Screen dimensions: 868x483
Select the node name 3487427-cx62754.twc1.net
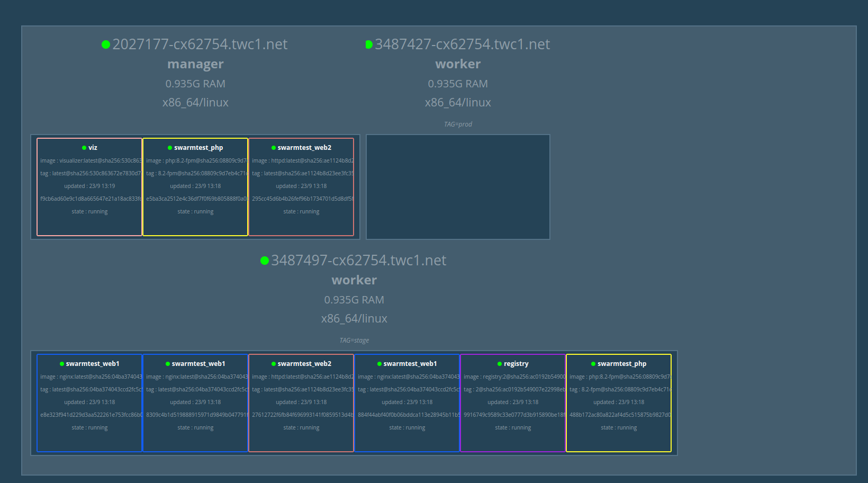tap(463, 44)
